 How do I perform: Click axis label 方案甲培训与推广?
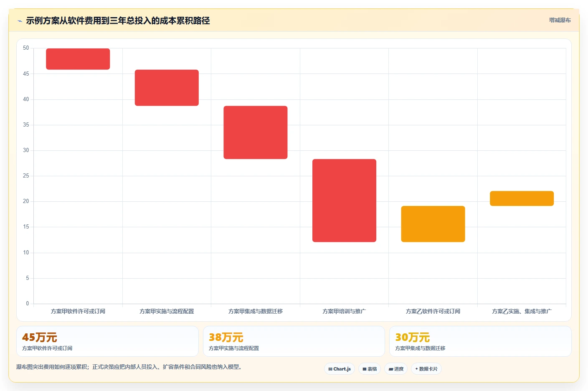[344, 311]
